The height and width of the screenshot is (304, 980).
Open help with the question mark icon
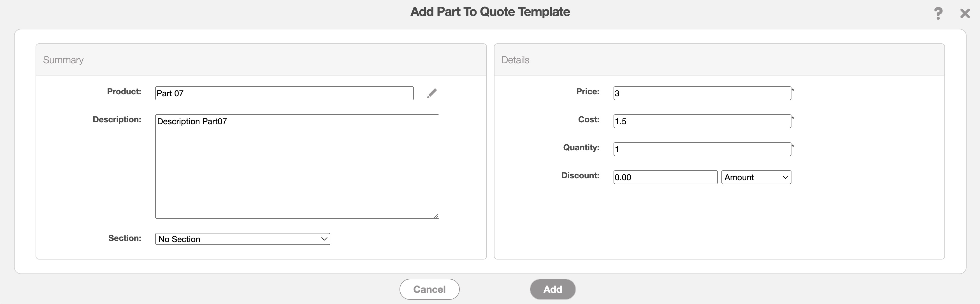click(938, 14)
